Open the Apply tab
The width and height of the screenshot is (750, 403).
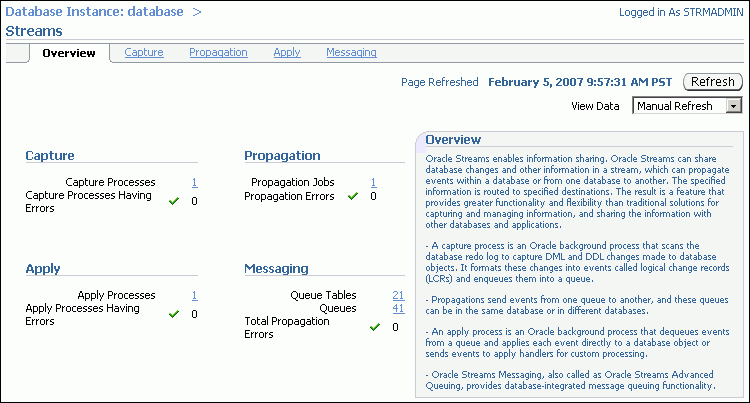pyautogui.click(x=287, y=52)
